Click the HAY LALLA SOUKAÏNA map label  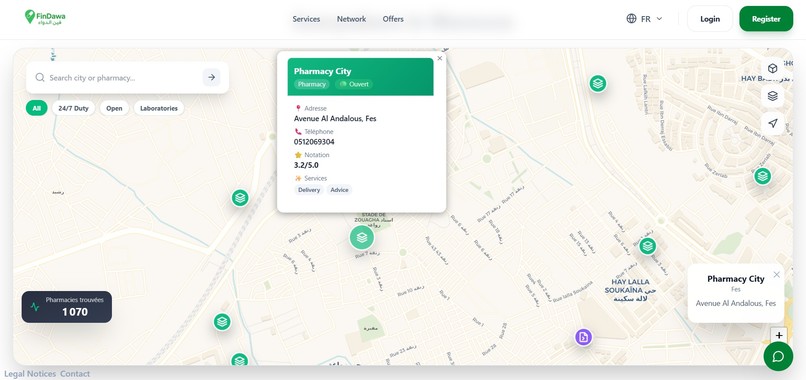[x=630, y=290]
